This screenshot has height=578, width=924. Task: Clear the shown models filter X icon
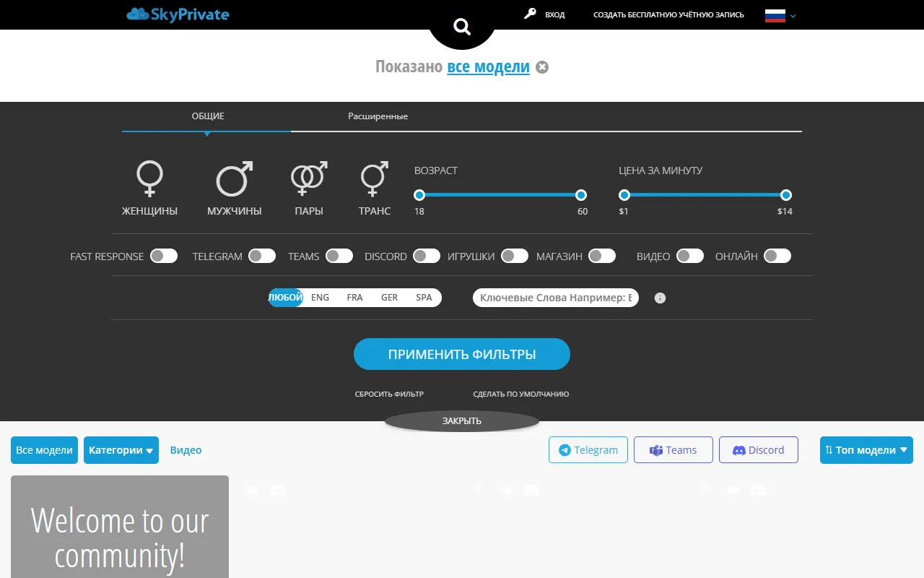click(x=542, y=67)
